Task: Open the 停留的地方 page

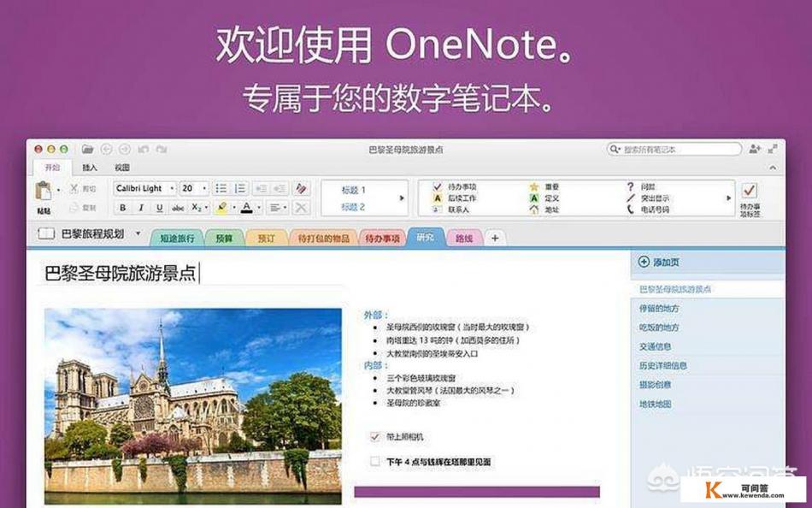Action: [659, 309]
